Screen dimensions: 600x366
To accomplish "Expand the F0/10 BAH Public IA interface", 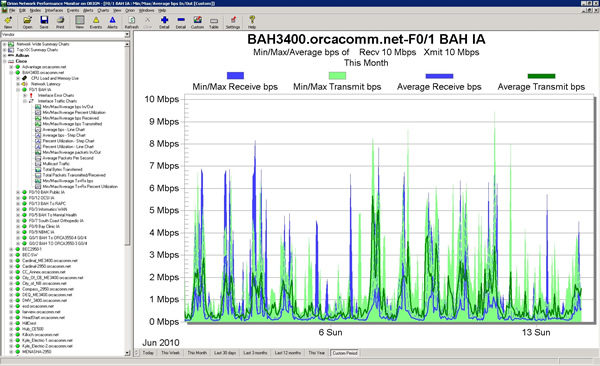I will pyautogui.click(x=18, y=192).
